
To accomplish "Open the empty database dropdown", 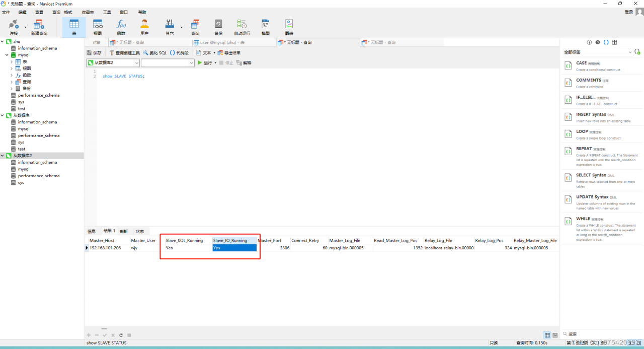I will (168, 63).
